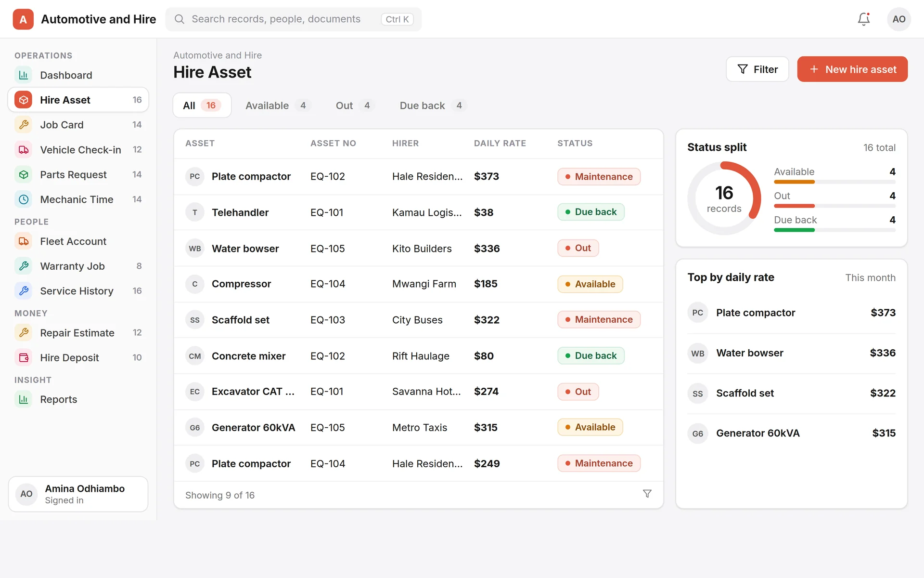Click the Parts Request box icon
Viewport: 924px width, 578px height.
(x=24, y=174)
